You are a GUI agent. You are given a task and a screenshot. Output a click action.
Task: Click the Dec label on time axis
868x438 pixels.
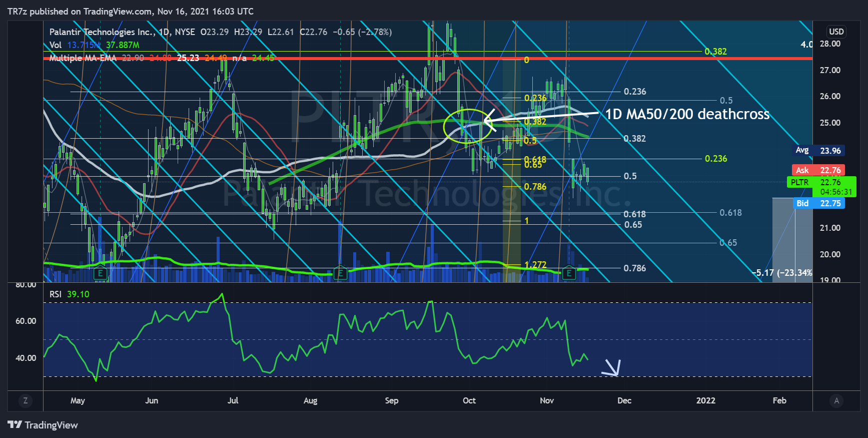click(x=624, y=400)
